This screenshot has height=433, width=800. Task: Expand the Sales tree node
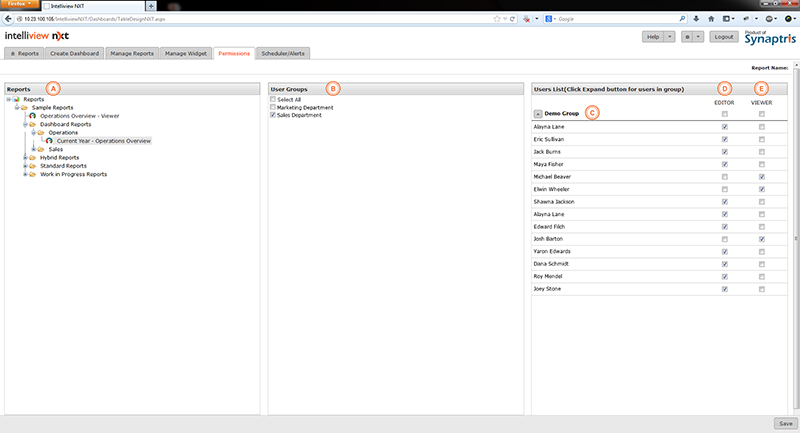33,149
